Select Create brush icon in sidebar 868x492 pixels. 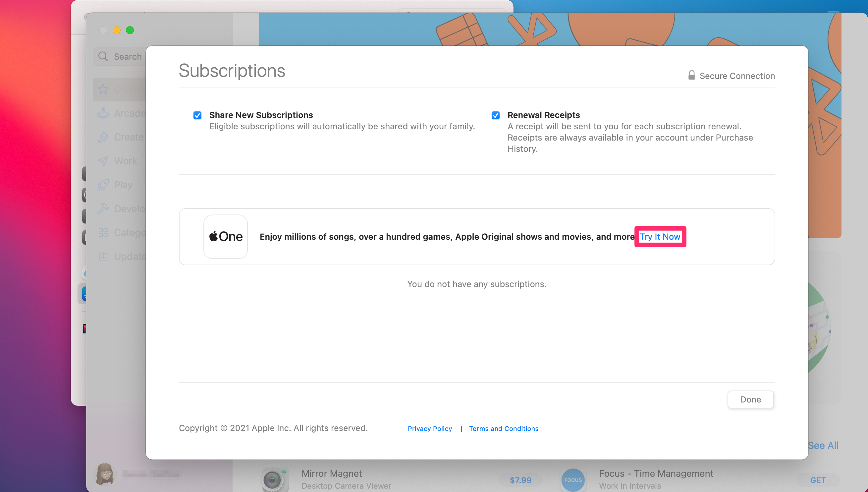click(x=103, y=137)
